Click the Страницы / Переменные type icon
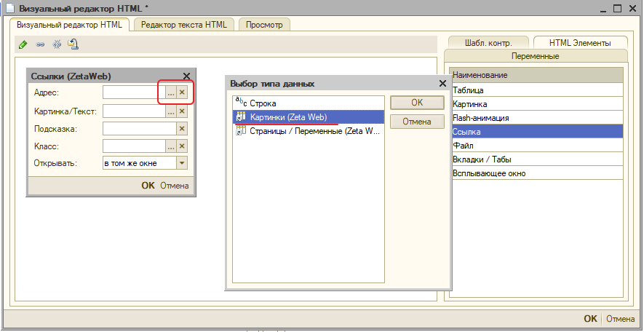Viewport: 644px width, 332px height. [x=240, y=132]
